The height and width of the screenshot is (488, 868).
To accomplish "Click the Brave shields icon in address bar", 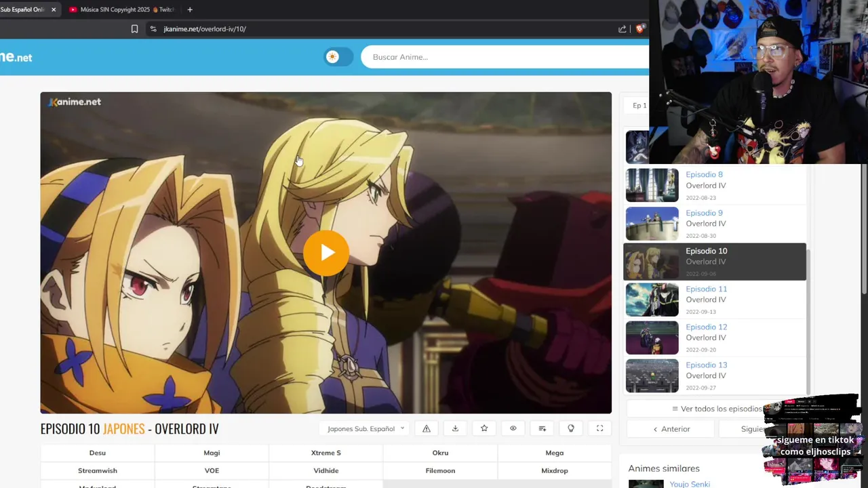I will (639, 29).
